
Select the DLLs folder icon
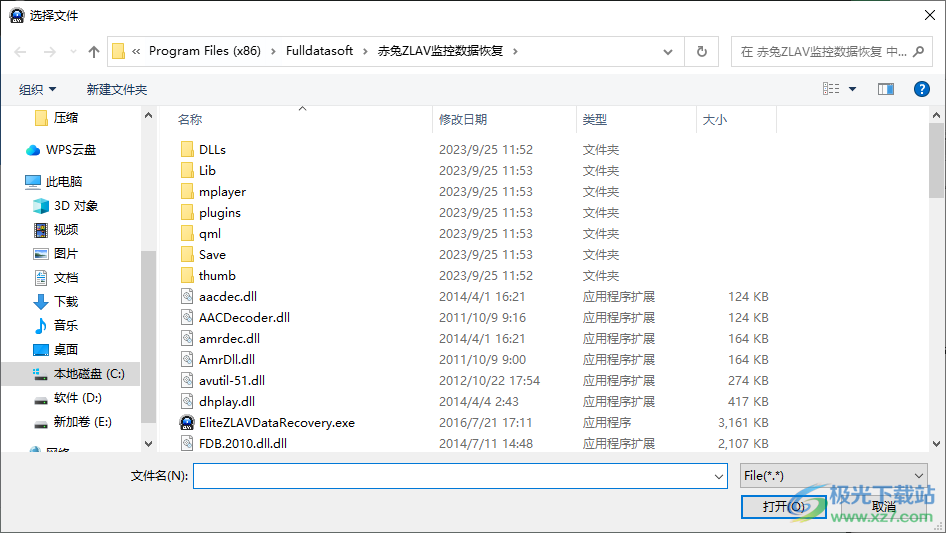point(188,149)
